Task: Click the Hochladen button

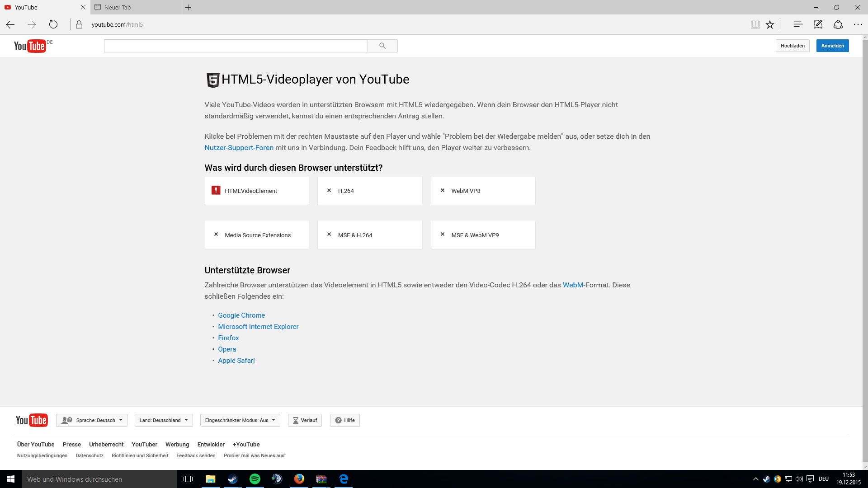Action: pyautogui.click(x=792, y=46)
